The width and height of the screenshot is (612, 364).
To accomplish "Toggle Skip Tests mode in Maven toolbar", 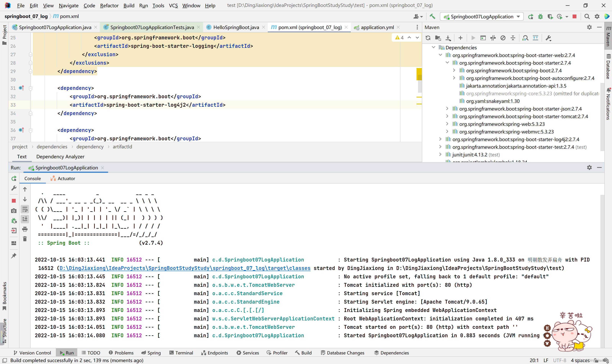I will click(x=503, y=38).
